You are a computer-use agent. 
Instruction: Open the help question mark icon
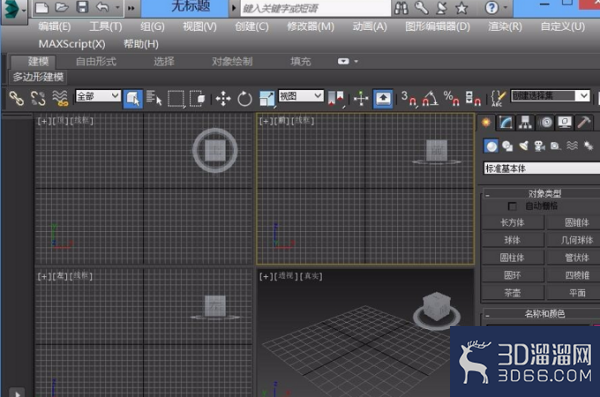492,7
